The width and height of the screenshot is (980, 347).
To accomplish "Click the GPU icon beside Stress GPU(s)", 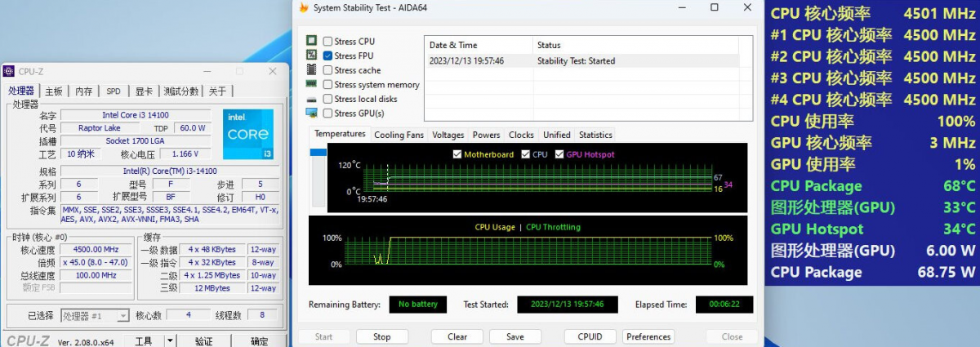I will pos(311,113).
